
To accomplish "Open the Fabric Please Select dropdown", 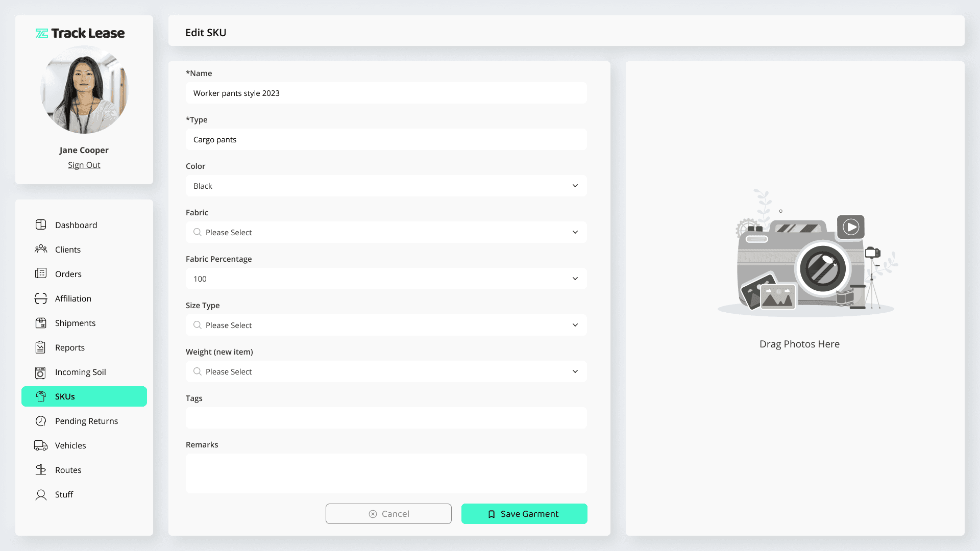I will (x=386, y=233).
